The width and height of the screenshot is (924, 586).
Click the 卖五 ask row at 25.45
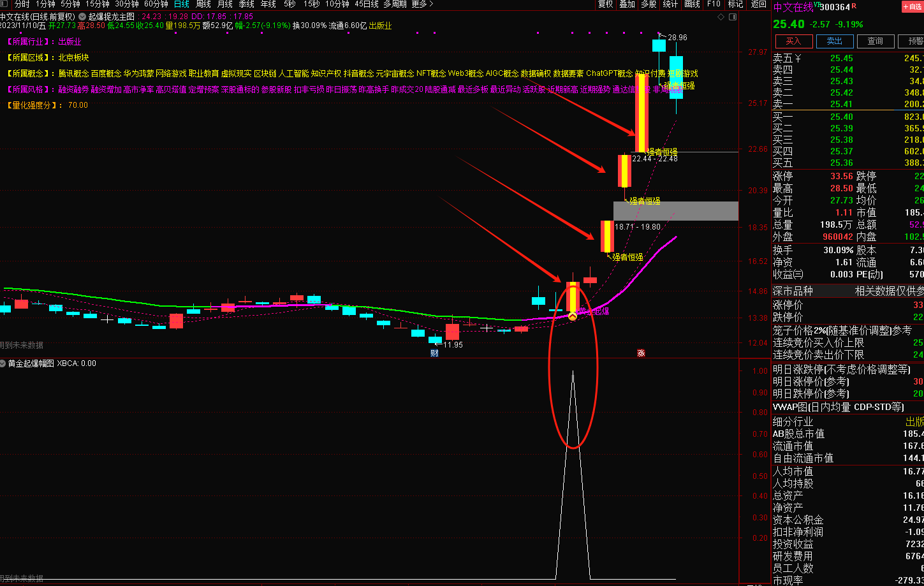click(x=848, y=59)
